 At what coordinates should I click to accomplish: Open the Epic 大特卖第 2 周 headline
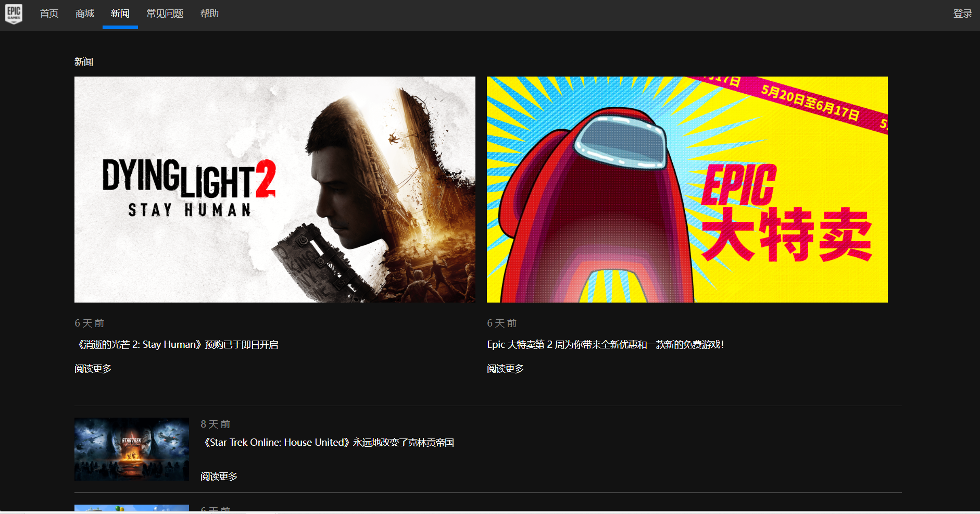[x=606, y=345]
